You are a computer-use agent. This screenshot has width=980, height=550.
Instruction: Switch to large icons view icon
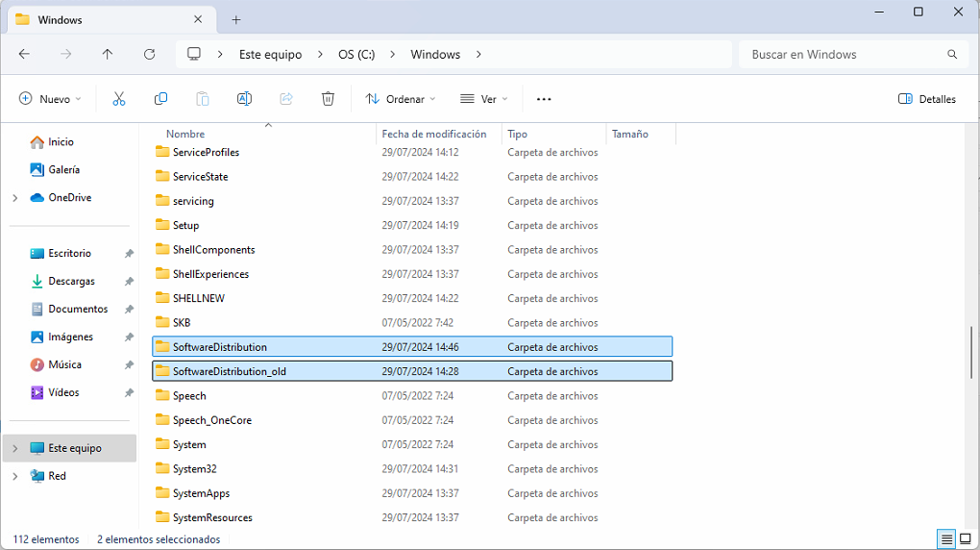point(966,538)
